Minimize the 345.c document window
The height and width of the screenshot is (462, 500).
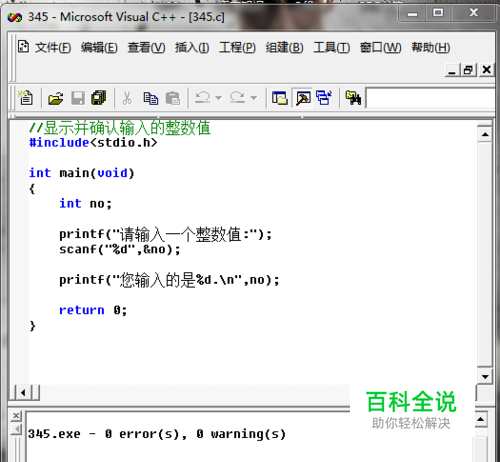[x=452, y=70]
